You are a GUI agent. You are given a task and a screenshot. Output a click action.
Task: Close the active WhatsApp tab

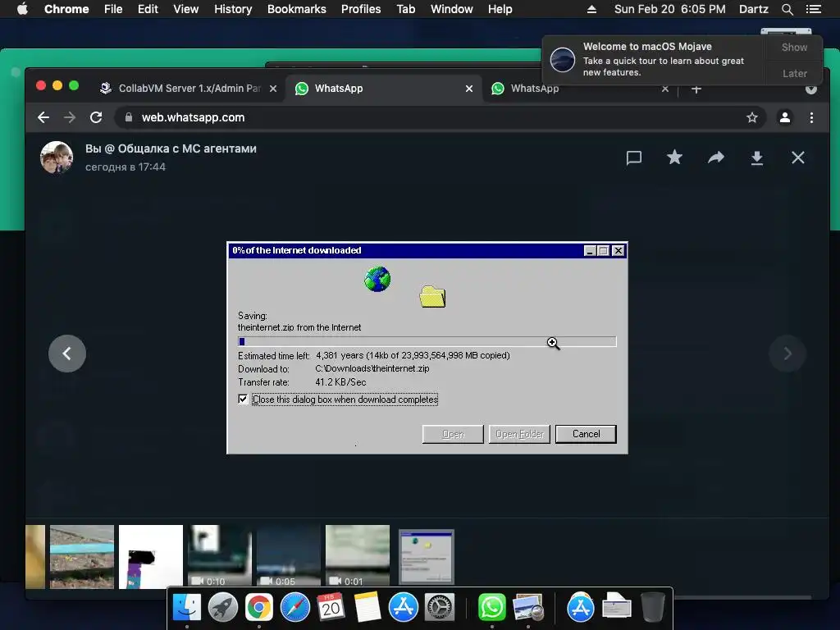(469, 89)
